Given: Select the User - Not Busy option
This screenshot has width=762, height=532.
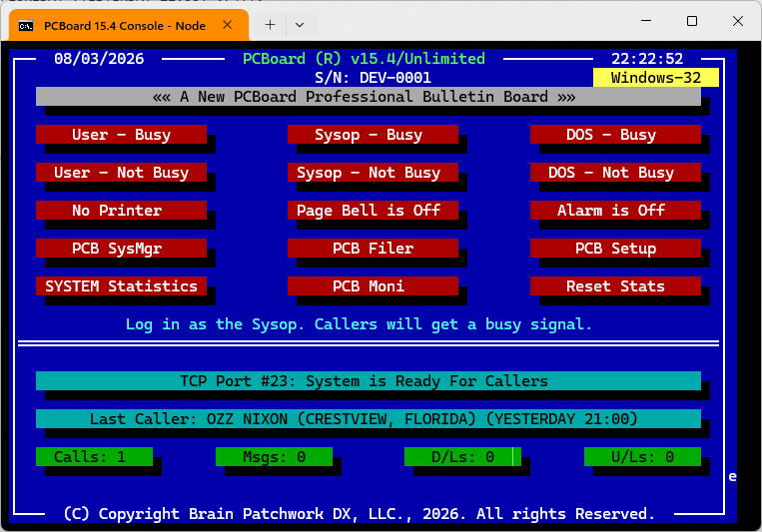Looking at the screenshot, I should click(121, 172).
